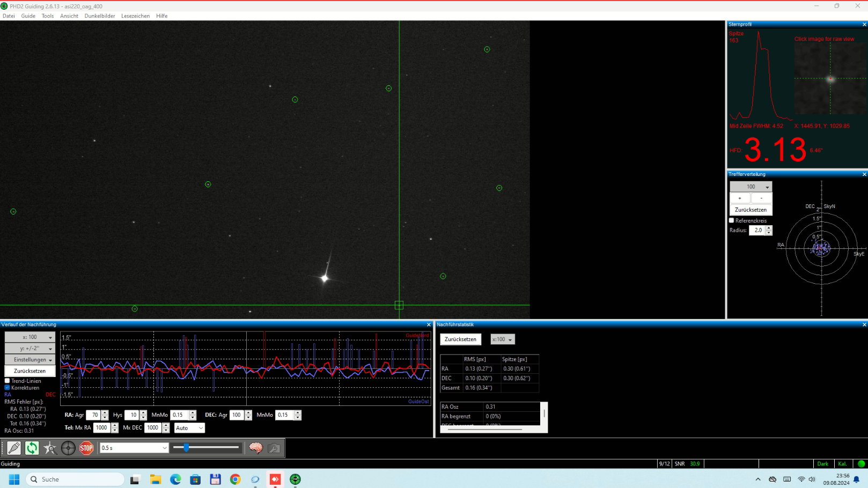Click the Dark indicator in status bar

click(823, 464)
